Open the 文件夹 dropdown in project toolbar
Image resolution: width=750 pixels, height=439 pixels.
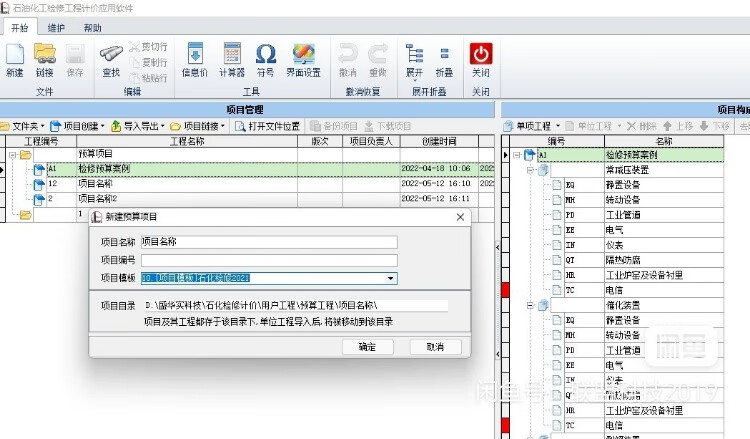click(x=22, y=126)
